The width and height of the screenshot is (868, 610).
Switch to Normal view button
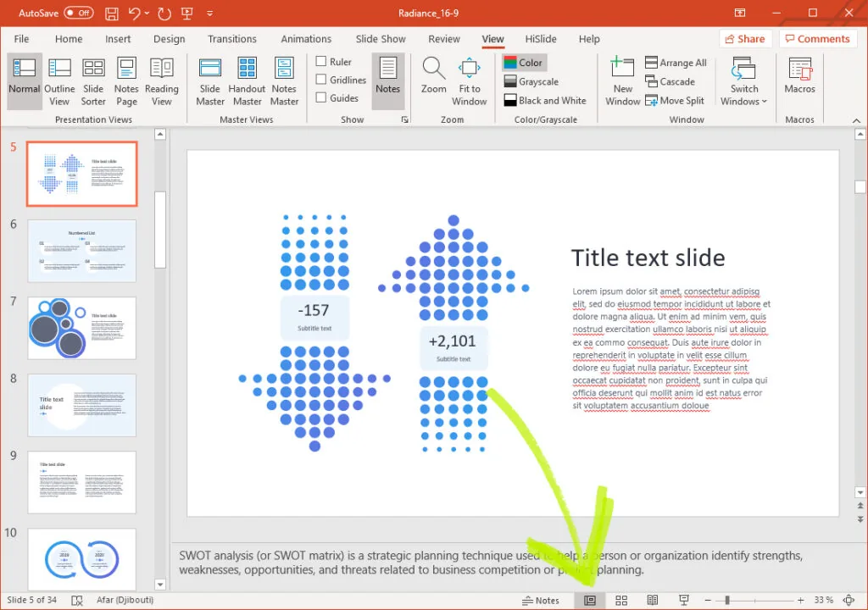tap(25, 82)
